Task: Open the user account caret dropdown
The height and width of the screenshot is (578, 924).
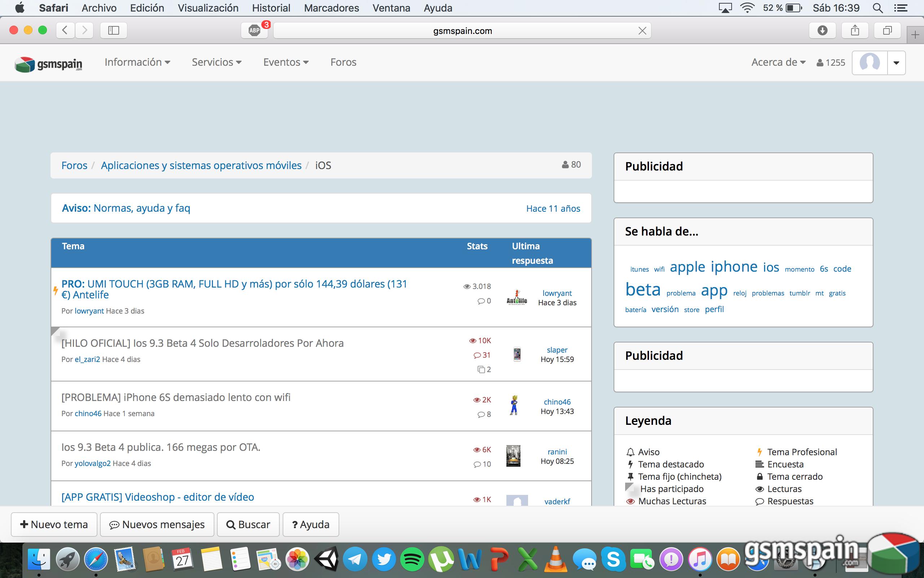Action: point(896,63)
